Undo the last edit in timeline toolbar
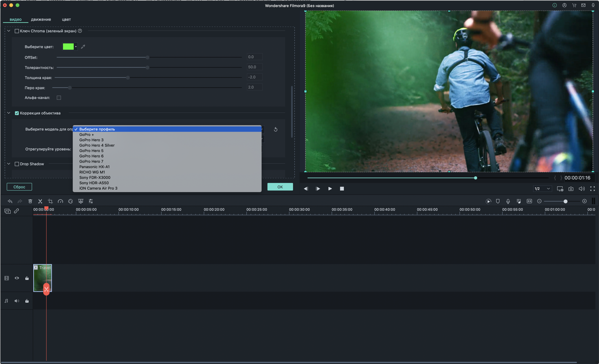This screenshot has height=364, width=599. click(10, 201)
